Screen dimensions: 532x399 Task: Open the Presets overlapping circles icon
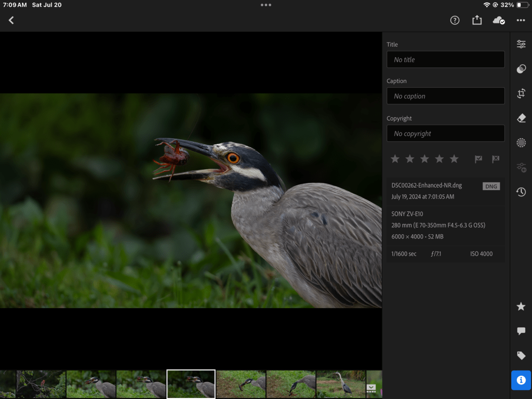pyautogui.click(x=521, y=69)
